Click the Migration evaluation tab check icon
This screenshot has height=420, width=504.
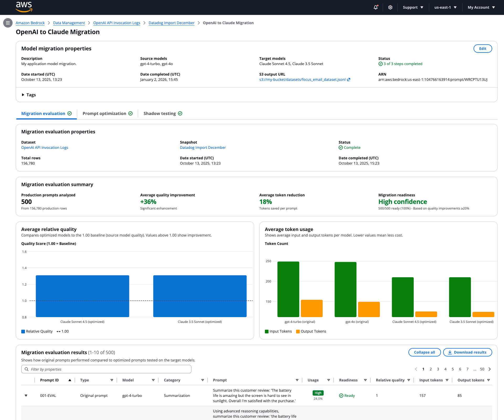coord(70,113)
